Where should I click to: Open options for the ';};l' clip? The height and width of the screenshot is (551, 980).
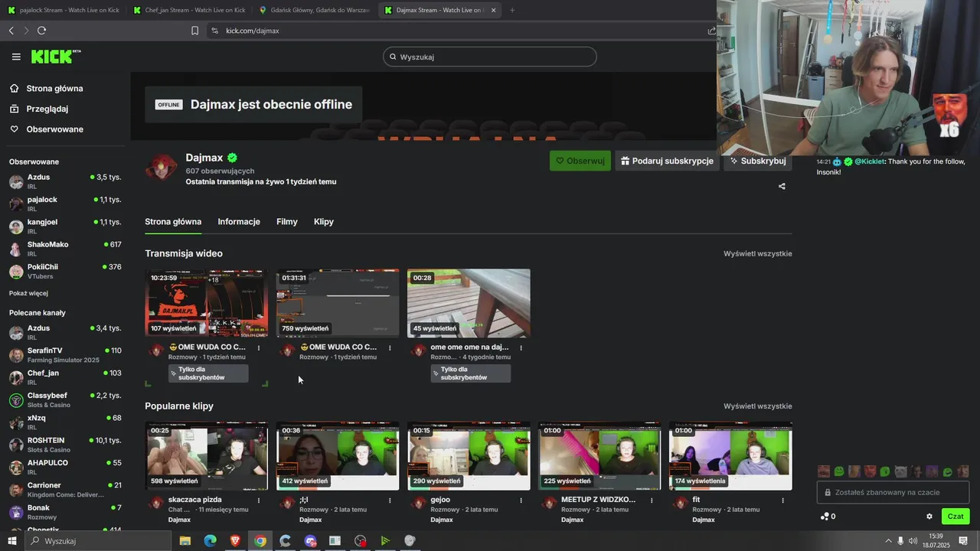[390, 500]
